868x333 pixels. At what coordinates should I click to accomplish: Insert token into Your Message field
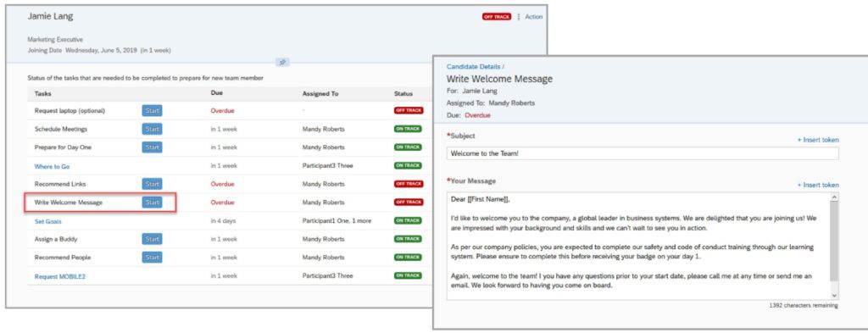[818, 185]
